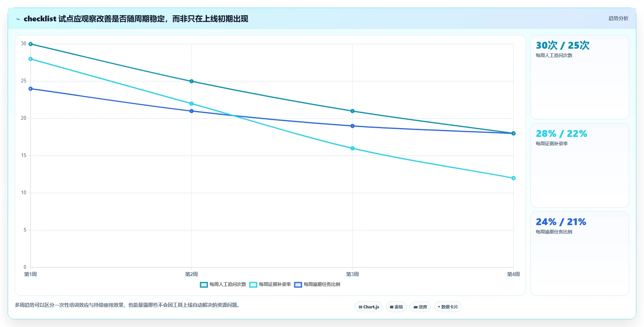Click the 第3周 x-axis label
The width and height of the screenshot is (644, 327).
[352, 274]
